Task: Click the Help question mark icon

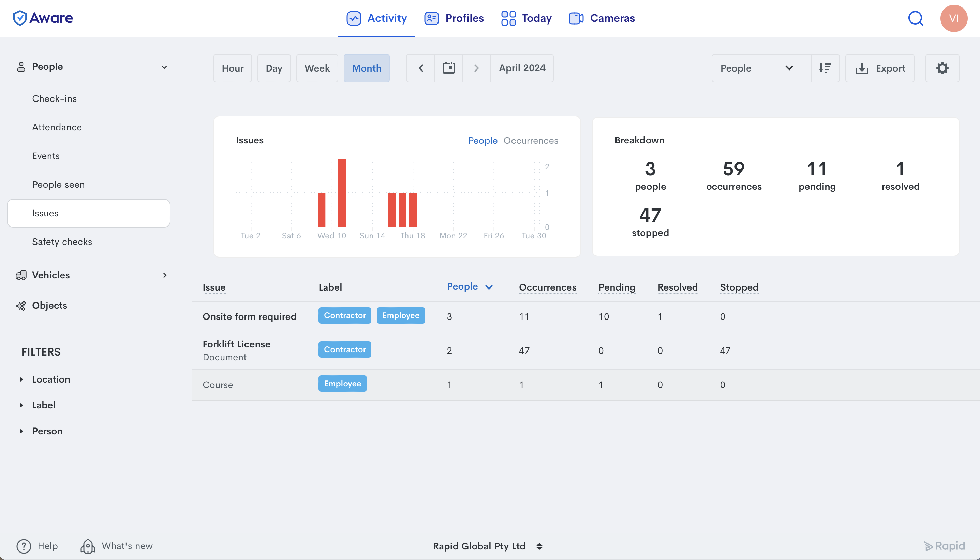Action: [x=24, y=546]
